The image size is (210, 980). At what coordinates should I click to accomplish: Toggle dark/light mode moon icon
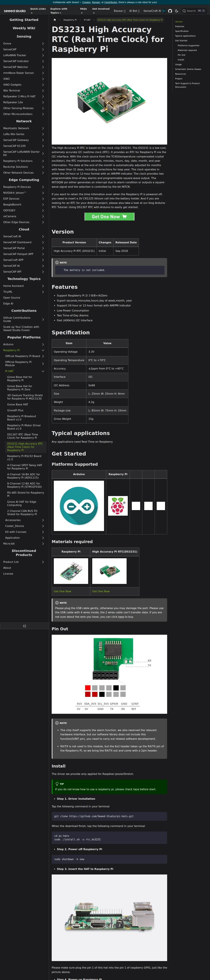click(176, 11)
